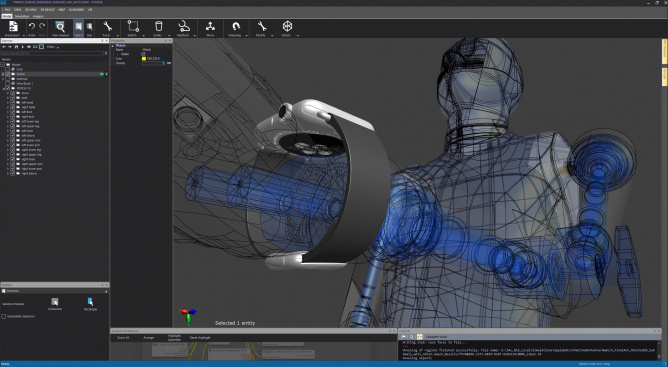Uncheck the left hand checkbox
Image resolution: width=668 pixels, height=367 pixels.
tap(13, 102)
